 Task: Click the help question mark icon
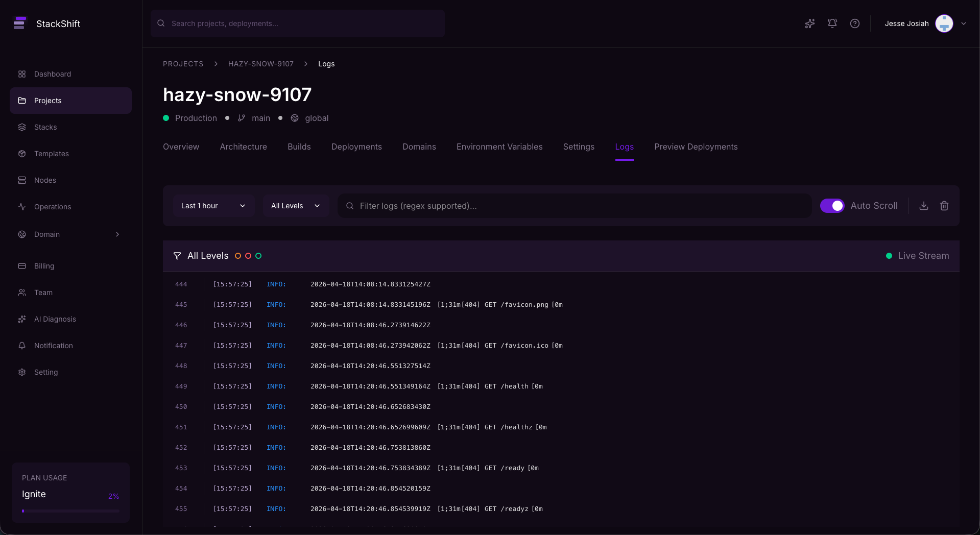coord(855,23)
